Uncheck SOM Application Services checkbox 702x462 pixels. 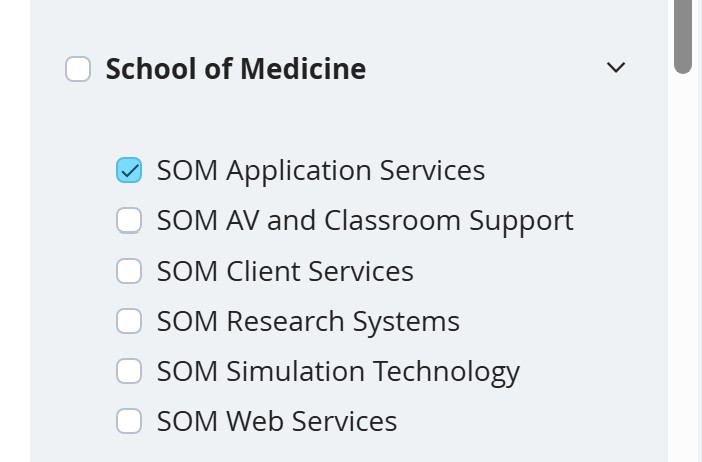click(129, 170)
